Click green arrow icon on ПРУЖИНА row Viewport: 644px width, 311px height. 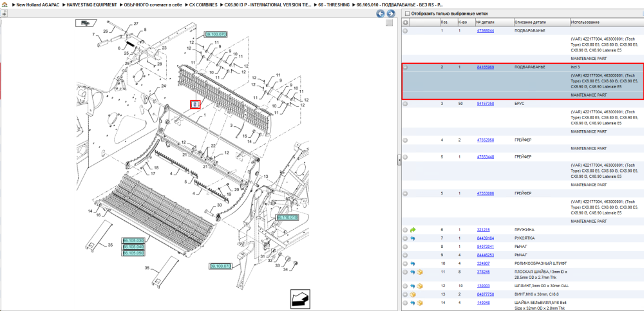tap(413, 230)
